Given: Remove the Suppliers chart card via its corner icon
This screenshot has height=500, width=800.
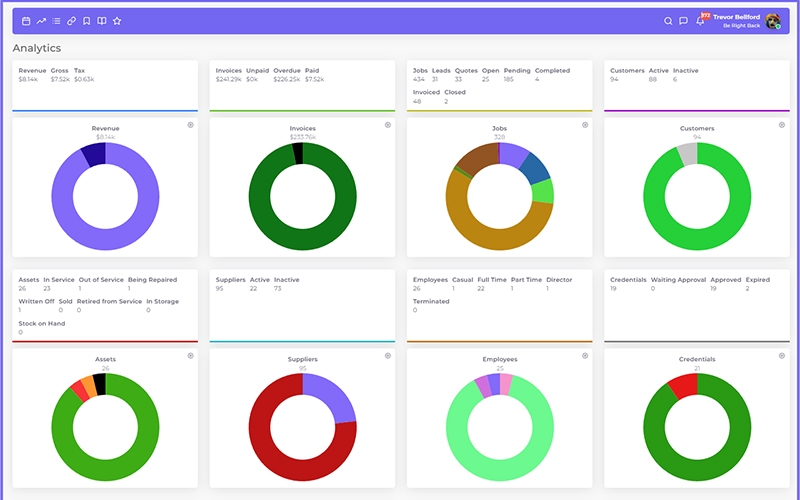Looking at the screenshot, I should [x=388, y=356].
